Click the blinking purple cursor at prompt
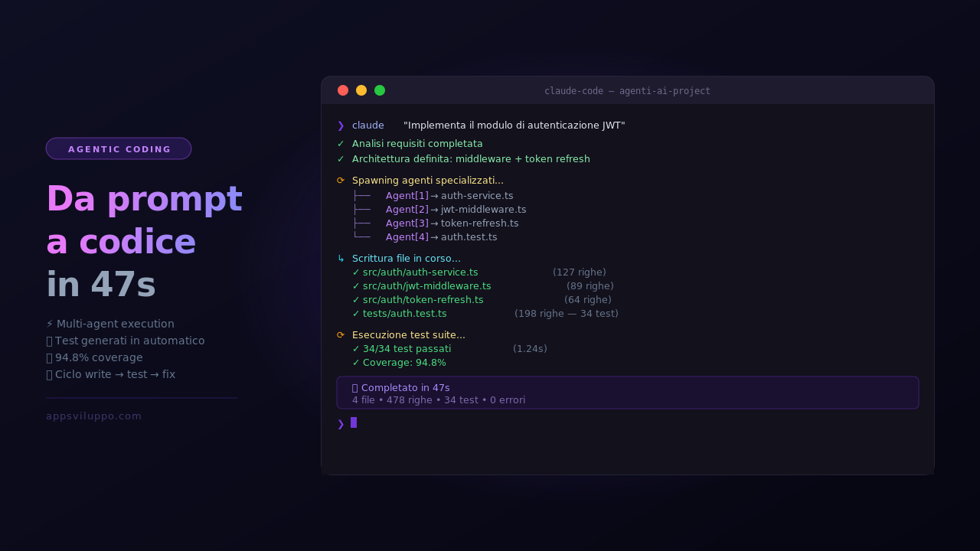 pos(354,422)
